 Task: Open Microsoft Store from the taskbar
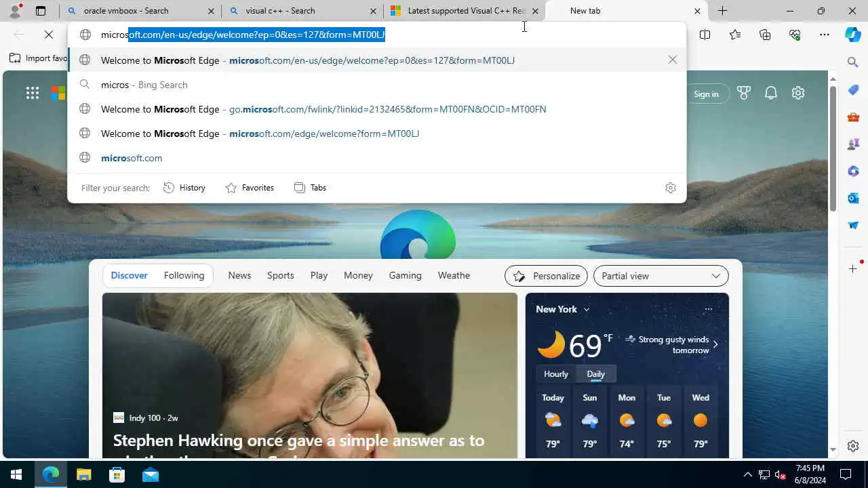(117, 474)
